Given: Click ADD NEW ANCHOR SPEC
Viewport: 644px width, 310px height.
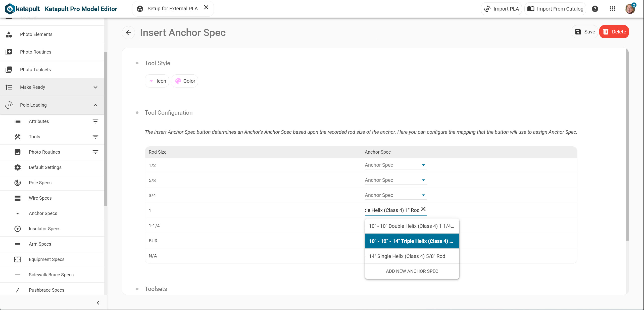Looking at the screenshot, I should coord(412,271).
